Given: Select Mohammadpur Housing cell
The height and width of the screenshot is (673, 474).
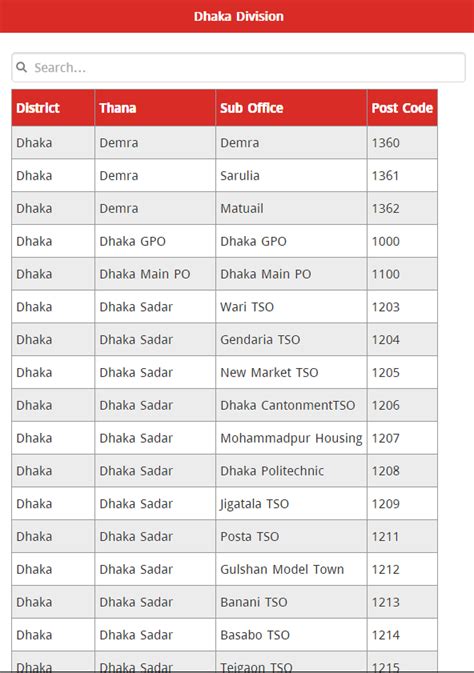Looking at the screenshot, I should coord(291,438).
